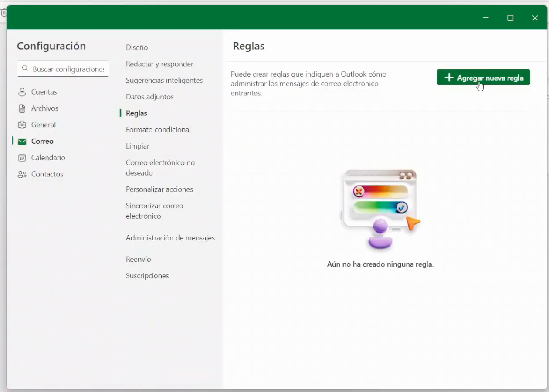This screenshot has width=549, height=392.
Task: Click the empty rules illustration
Action: (x=380, y=210)
